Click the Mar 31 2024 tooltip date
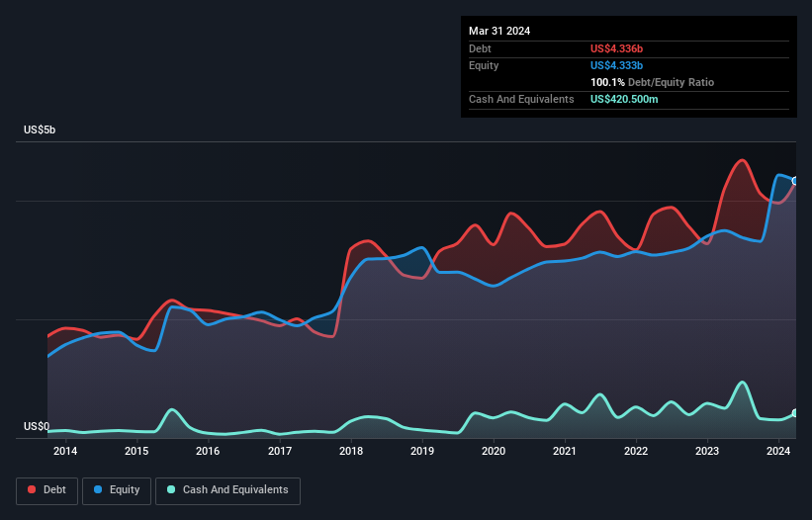Viewport: 812px width, 520px height. 499,31
